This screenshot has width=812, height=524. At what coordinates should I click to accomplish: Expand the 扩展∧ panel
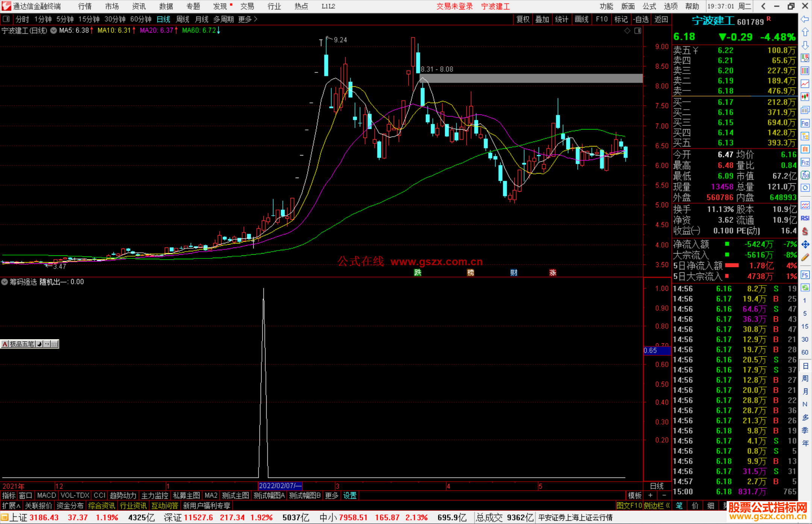[x=11, y=506]
